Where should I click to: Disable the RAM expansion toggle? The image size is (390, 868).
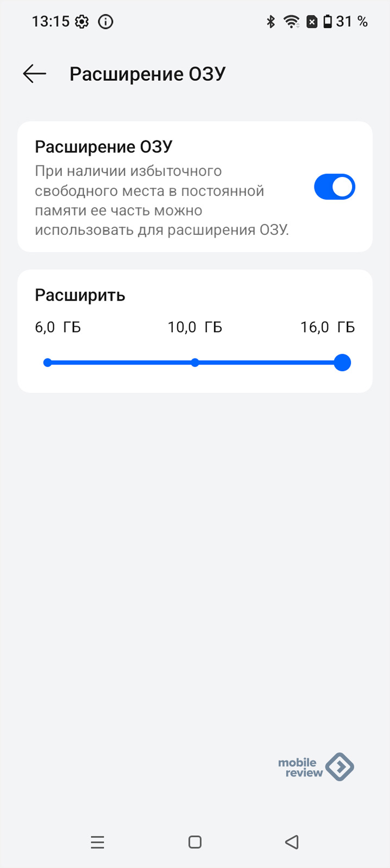pyautogui.click(x=334, y=187)
